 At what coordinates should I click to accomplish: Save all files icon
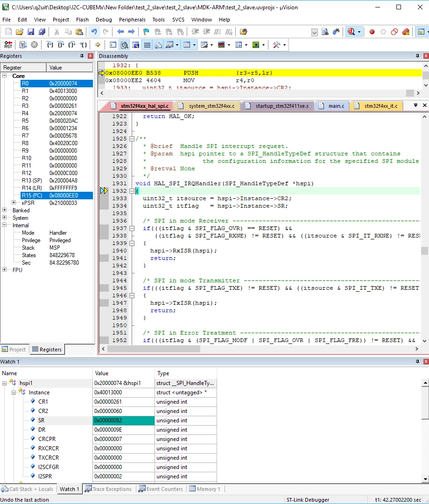point(42,32)
